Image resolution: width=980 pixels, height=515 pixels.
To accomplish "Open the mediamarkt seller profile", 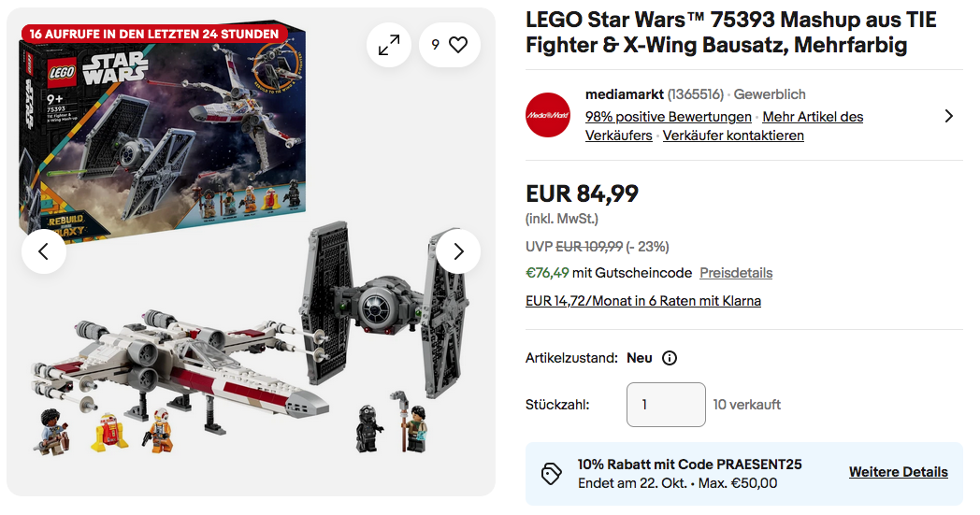I will click(624, 94).
